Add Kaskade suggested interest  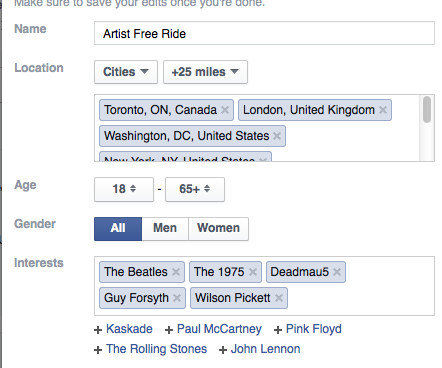tap(123, 329)
